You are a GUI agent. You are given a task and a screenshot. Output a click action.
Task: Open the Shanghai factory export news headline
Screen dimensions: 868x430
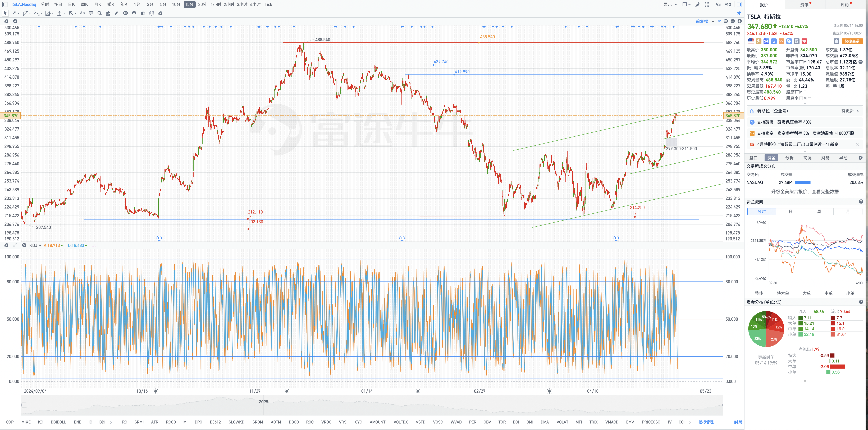pos(798,144)
